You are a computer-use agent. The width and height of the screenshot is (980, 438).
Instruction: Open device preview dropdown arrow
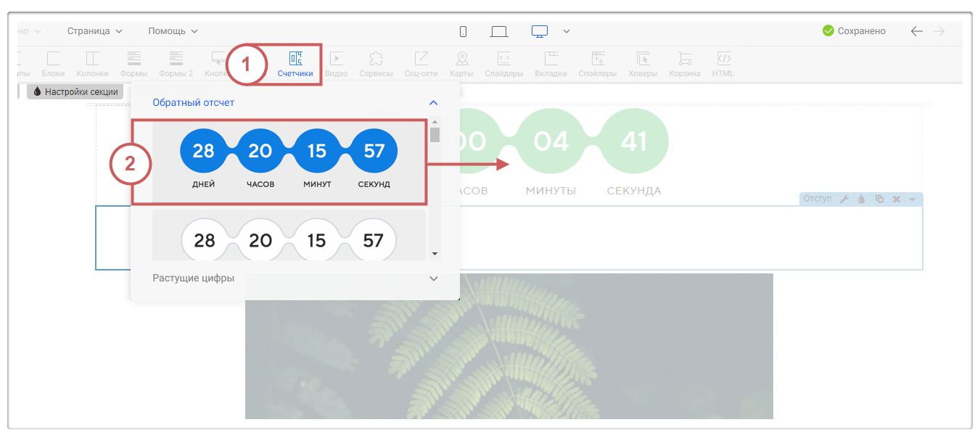pos(567,31)
